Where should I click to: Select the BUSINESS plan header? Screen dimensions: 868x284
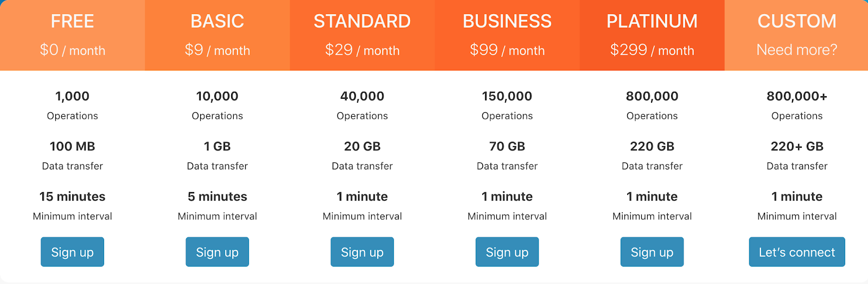(x=507, y=21)
